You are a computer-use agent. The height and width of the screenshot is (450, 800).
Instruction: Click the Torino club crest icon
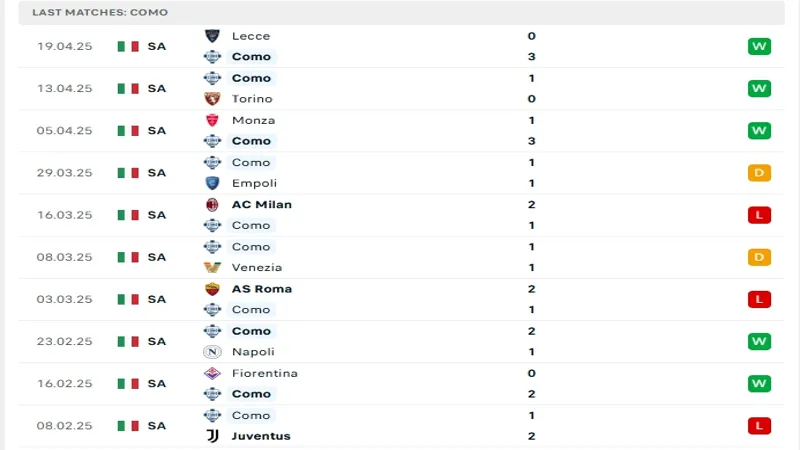click(212, 99)
